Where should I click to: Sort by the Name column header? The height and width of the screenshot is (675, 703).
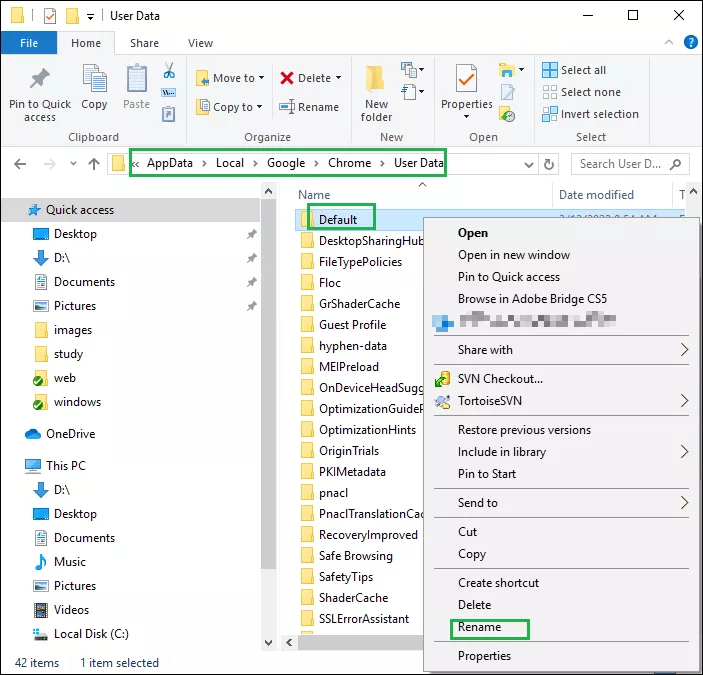tap(314, 195)
